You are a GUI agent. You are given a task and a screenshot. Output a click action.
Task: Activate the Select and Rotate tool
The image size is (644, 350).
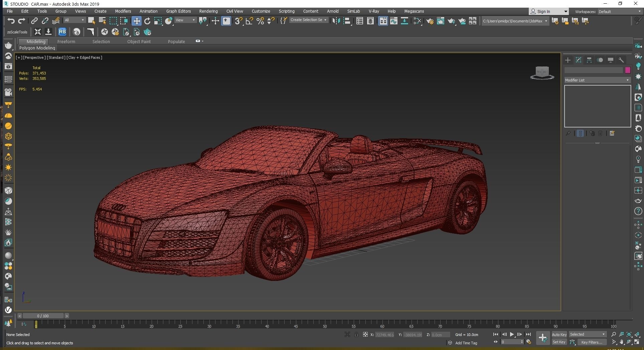(x=147, y=21)
